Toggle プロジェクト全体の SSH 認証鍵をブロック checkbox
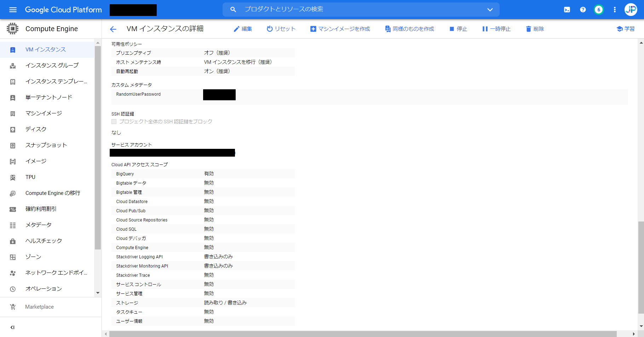Screen dimensions: 644x337 pos(114,122)
